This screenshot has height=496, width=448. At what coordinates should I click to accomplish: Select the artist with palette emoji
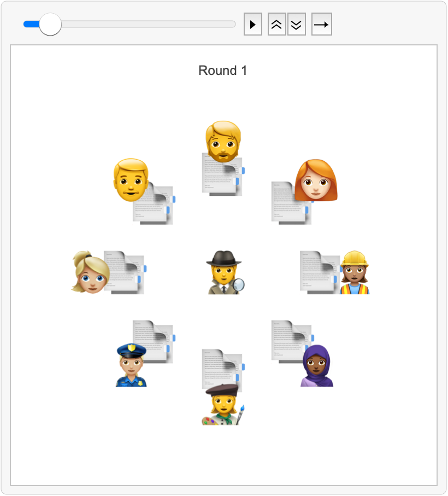point(223,405)
